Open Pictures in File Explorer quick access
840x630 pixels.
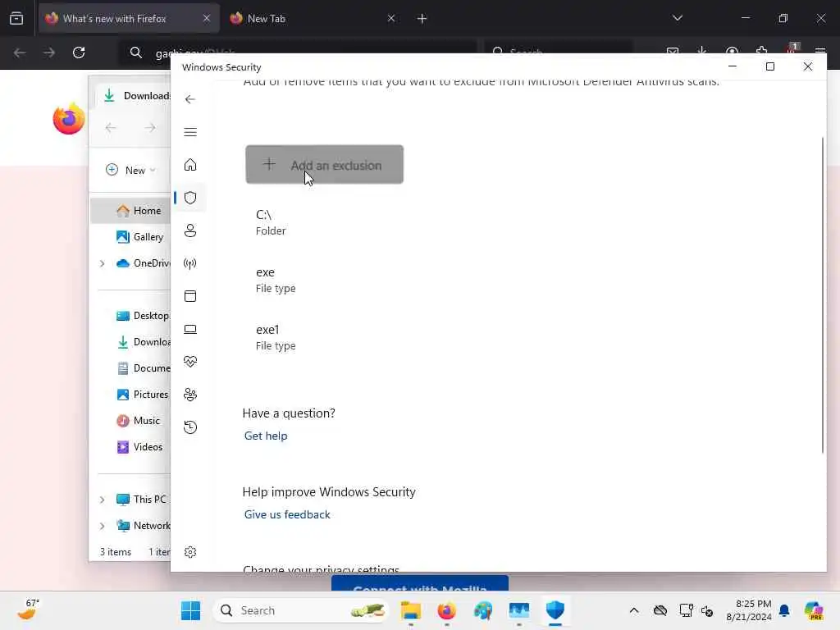pyautogui.click(x=143, y=395)
